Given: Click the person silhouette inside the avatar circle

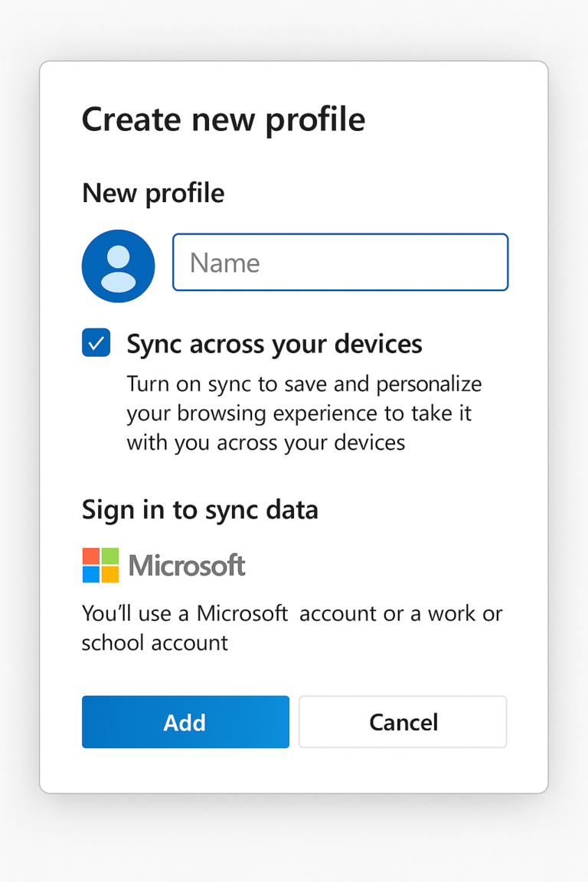Looking at the screenshot, I should 118,266.
